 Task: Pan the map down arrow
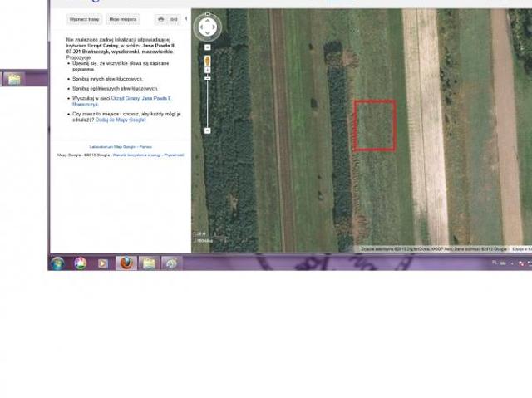point(208,33)
